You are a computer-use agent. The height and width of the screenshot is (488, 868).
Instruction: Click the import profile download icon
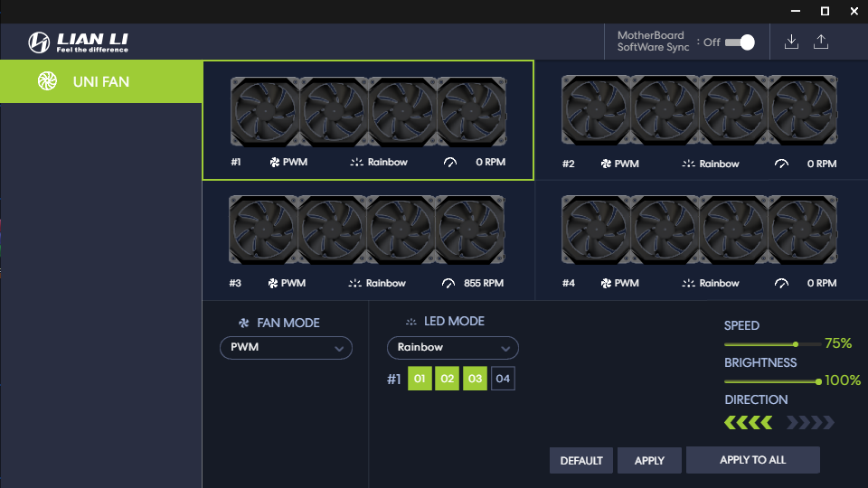tap(791, 42)
